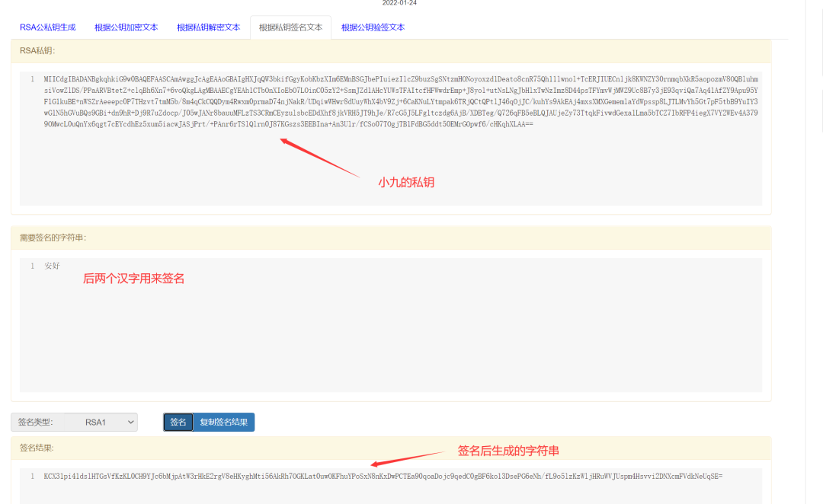This screenshot has height=504, width=823.
Task: Click inside the RSA私钥 text editor
Action: [x=390, y=139]
